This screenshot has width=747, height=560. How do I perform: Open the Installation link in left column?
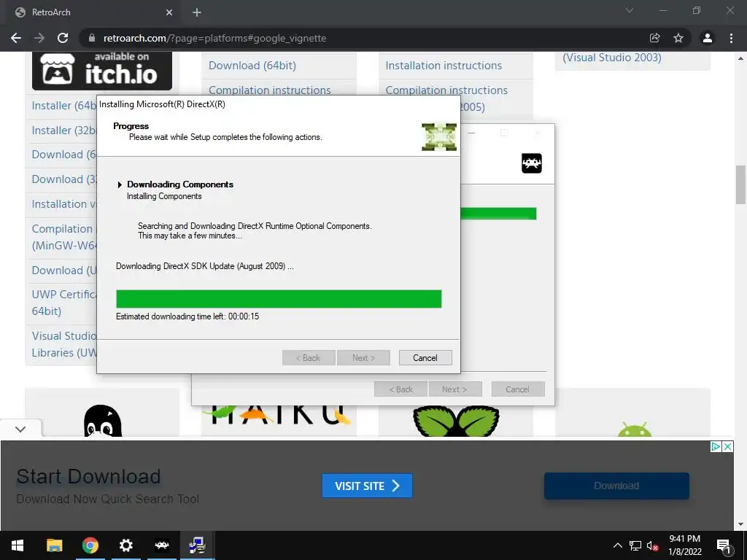tap(64, 204)
